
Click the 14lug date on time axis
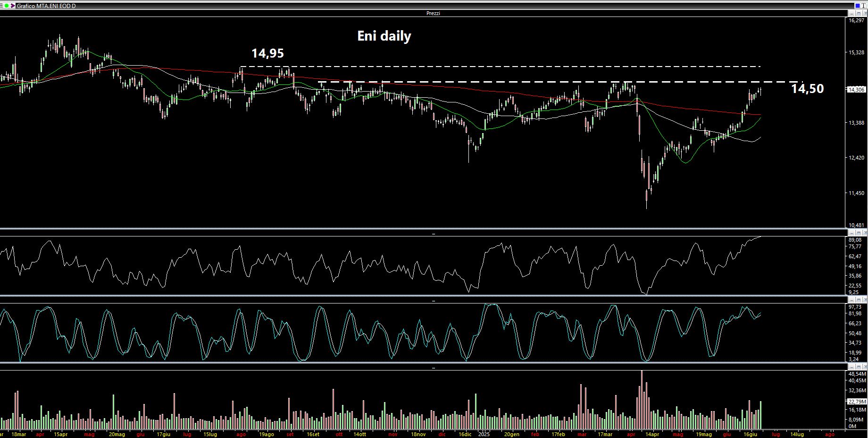tap(797, 434)
